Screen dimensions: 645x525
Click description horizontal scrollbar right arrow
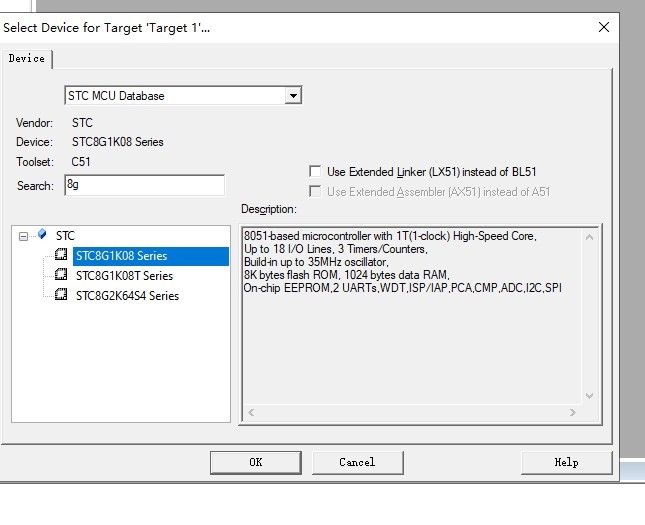[573, 412]
